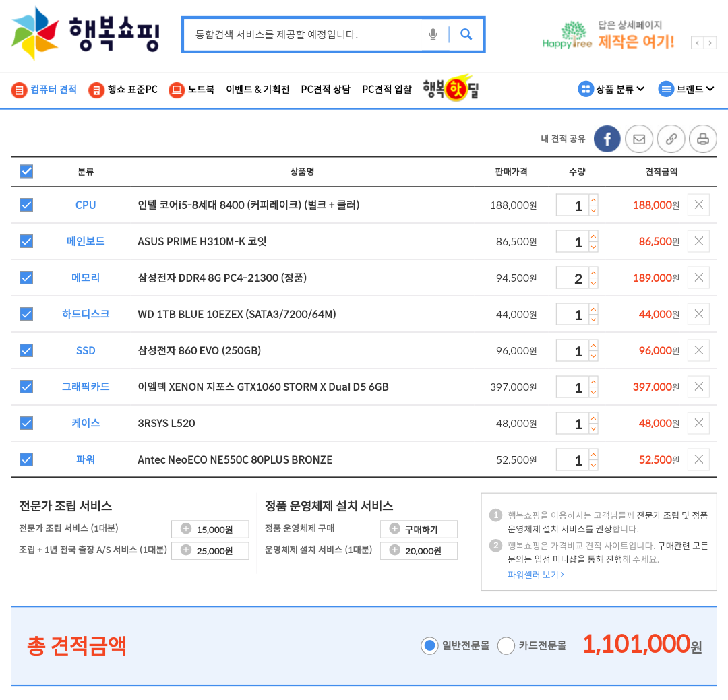Select the 카드전문몰 radio button
This screenshot has width=728, height=700.
pyautogui.click(x=506, y=645)
